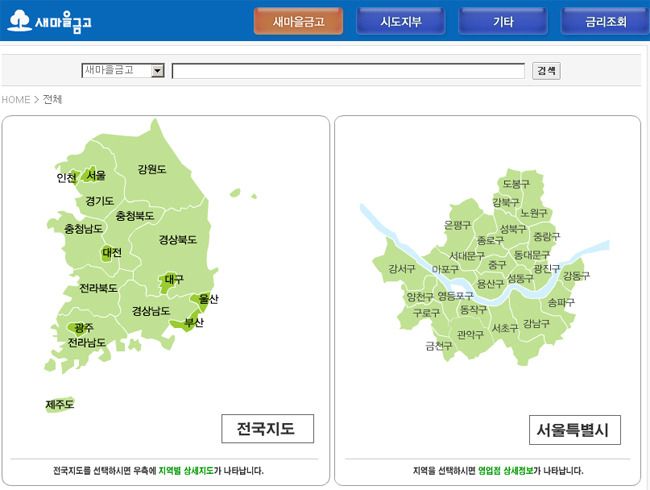Click the 전국지도 label box

[267, 429]
